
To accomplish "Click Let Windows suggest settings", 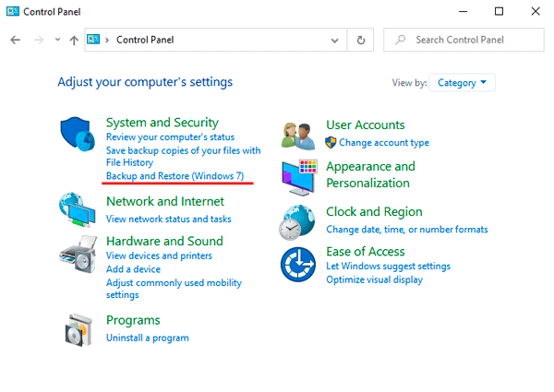I will pyautogui.click(x=389, y=266).
